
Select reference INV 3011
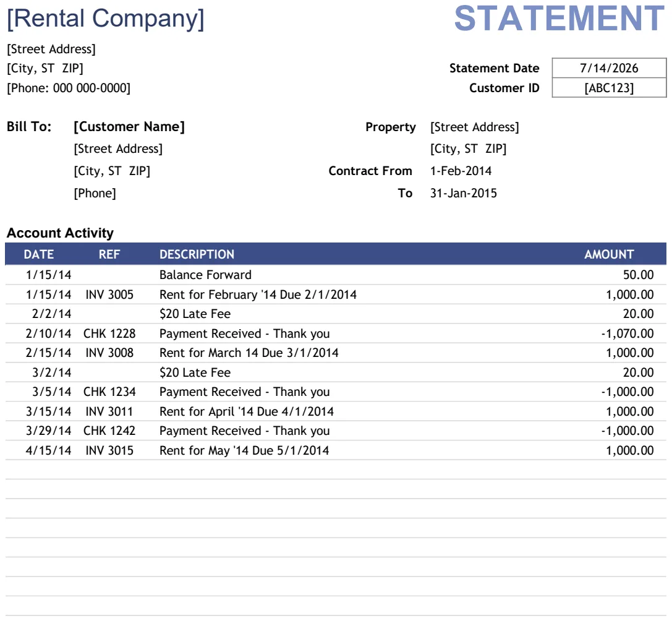(x=109, y=411)
